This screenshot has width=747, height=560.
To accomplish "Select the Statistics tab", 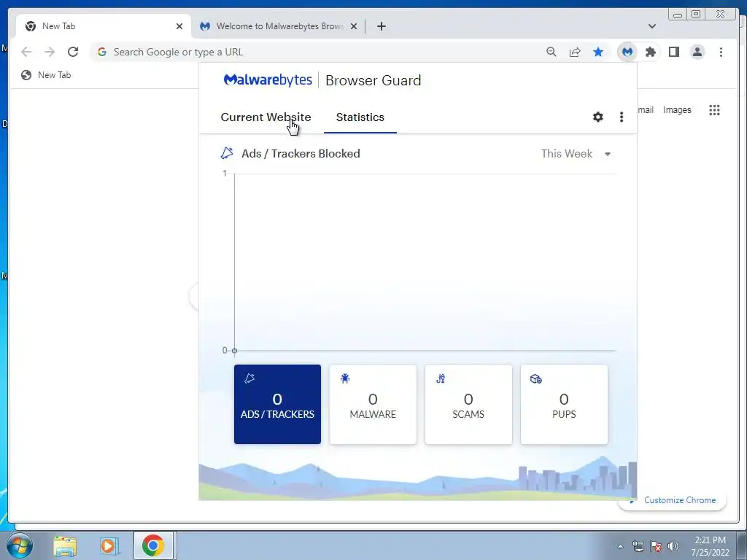I will pyautogui.click(x=360, y=117).
